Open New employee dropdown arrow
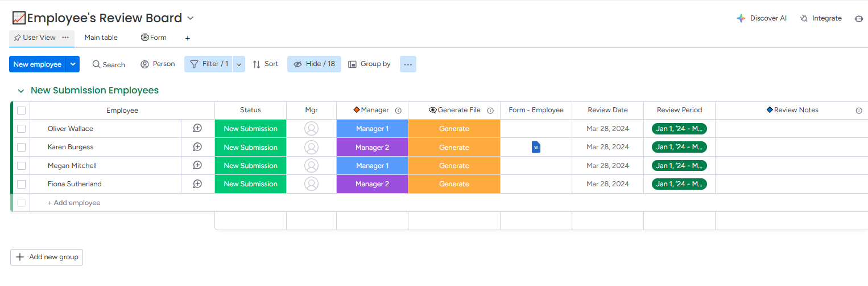868x286 pixels. 73,64
